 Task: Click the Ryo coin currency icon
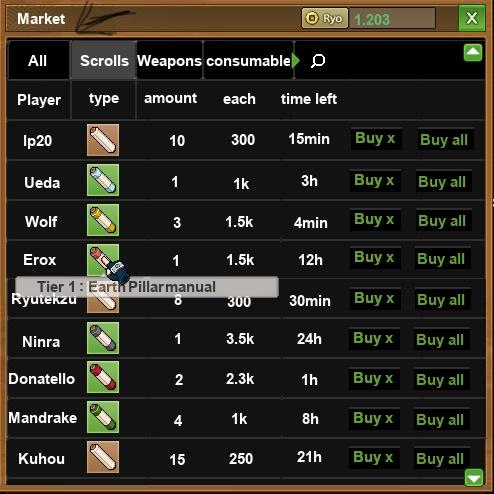(312, 18)
